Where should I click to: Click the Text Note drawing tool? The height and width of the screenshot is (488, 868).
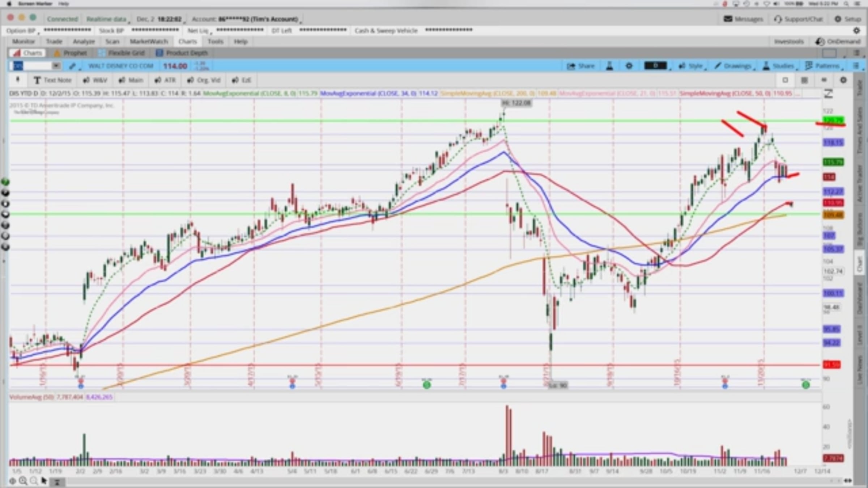52,80
